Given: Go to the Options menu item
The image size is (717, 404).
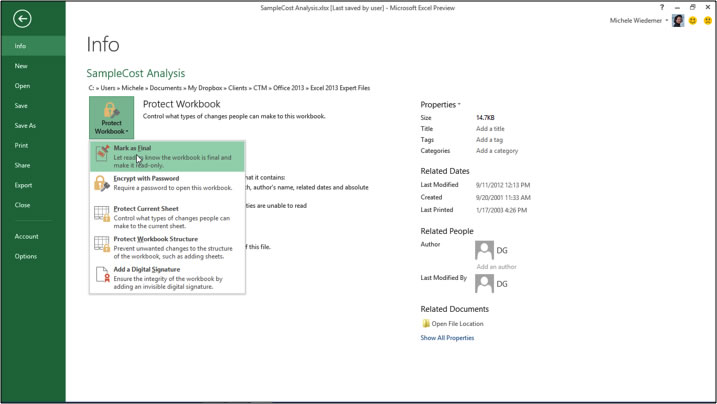Looking at the screenshot, I should coord(26,256).
